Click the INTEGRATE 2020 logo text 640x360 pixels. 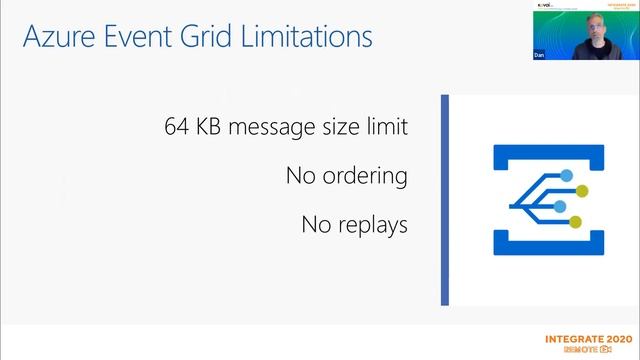pos(589,339)
